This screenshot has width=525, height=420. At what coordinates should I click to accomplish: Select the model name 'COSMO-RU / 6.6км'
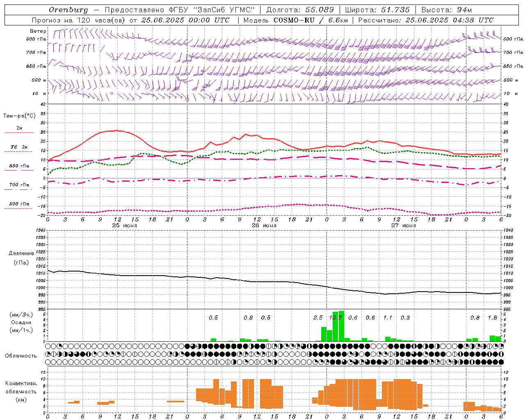(311, 20)
